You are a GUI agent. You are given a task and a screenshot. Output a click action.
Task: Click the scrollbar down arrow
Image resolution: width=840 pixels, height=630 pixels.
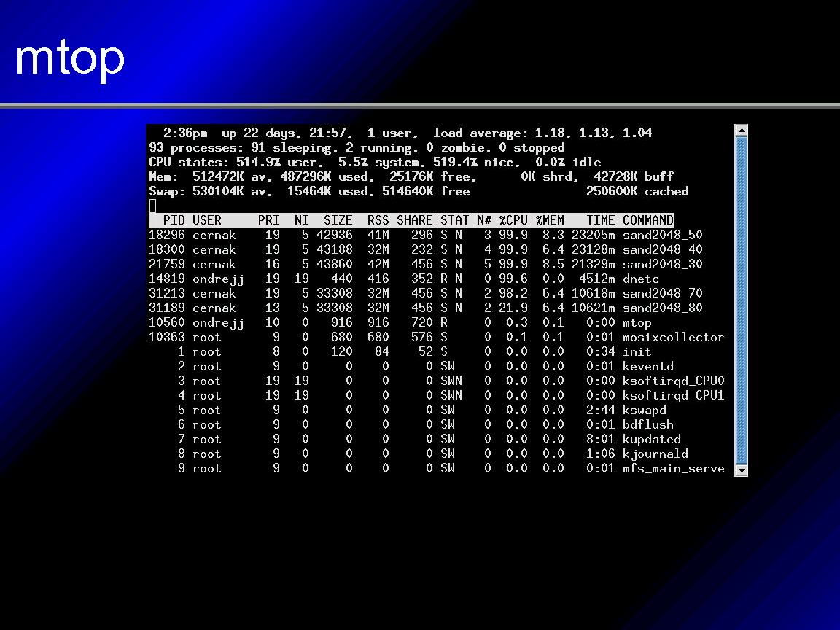click(741, 470)
